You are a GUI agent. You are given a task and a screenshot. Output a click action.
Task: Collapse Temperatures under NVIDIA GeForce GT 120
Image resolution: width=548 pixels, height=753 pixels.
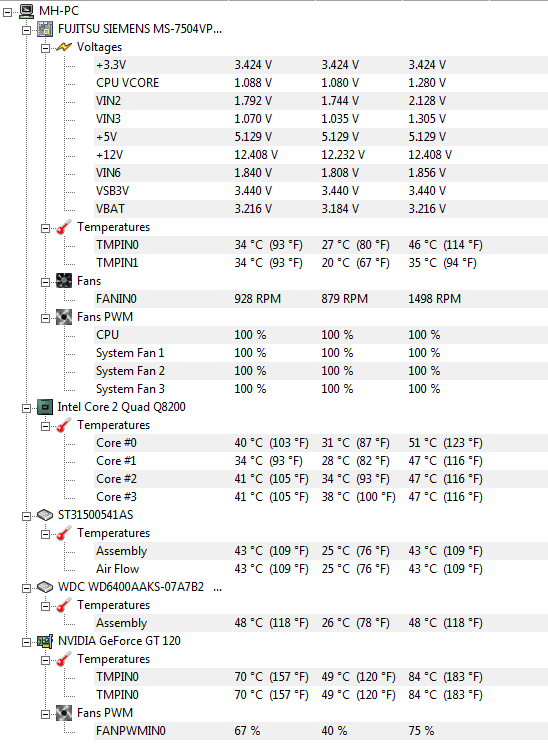pos(46,660)
